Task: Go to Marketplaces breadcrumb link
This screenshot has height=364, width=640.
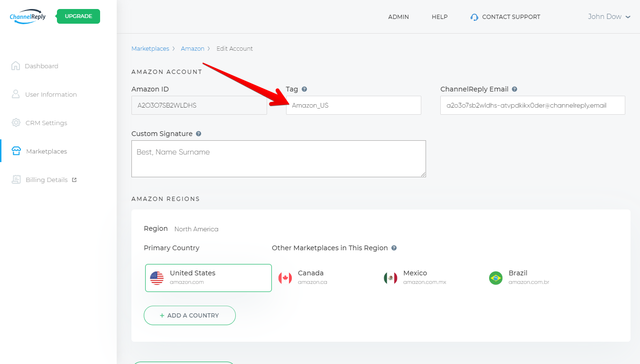Action: 150,49
